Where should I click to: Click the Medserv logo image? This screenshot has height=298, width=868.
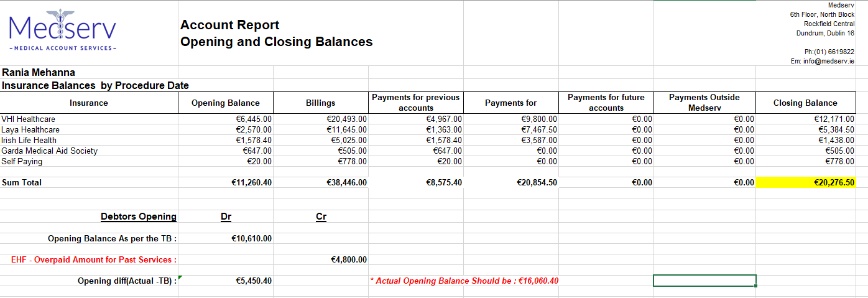click(x=63, y=31)
